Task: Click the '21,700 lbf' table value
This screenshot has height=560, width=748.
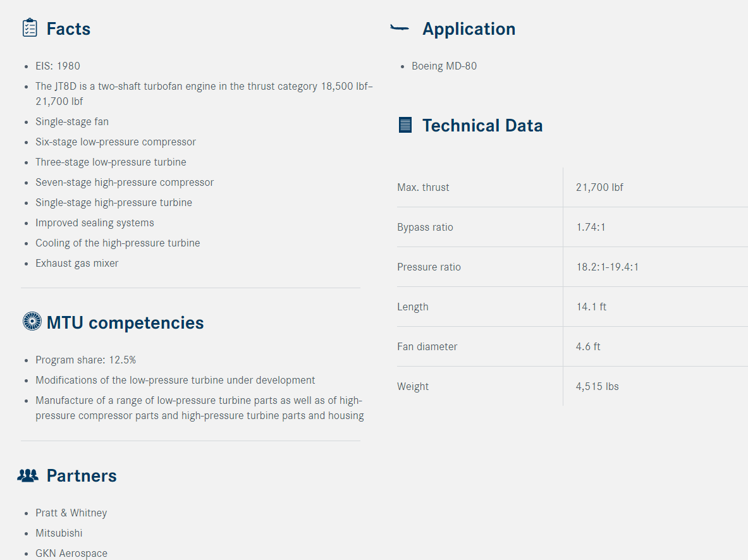Action: point(599,188)
